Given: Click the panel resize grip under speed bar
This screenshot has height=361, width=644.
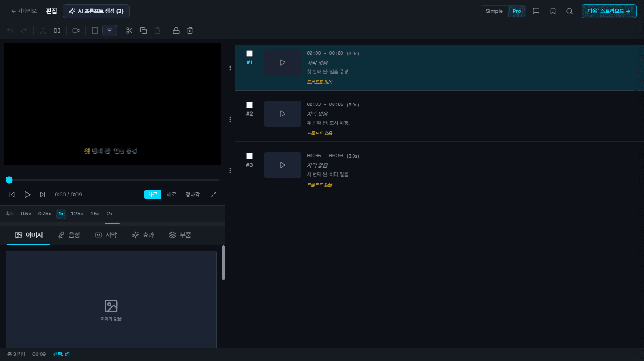Looking at the screenshot, I should (x=112, y=224).
